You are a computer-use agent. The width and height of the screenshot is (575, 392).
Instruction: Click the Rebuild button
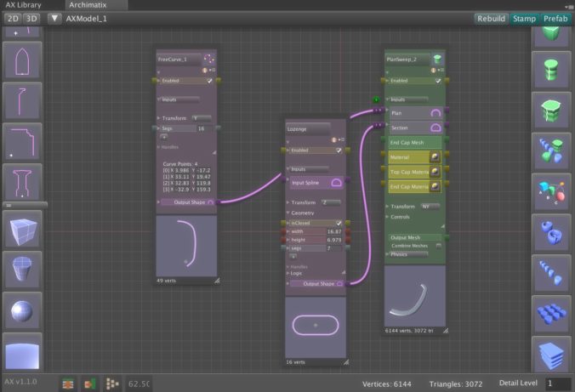tap(491, 18)
